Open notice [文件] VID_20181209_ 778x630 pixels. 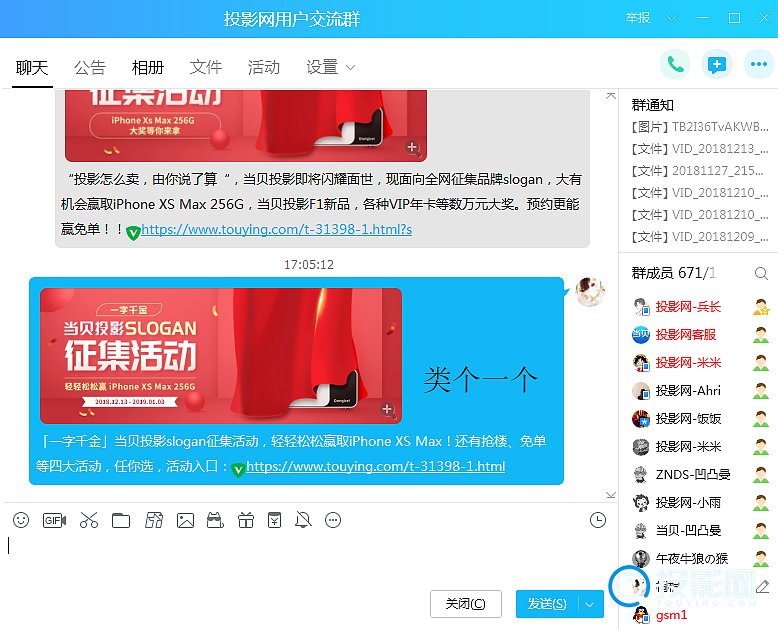coord(700,237)
